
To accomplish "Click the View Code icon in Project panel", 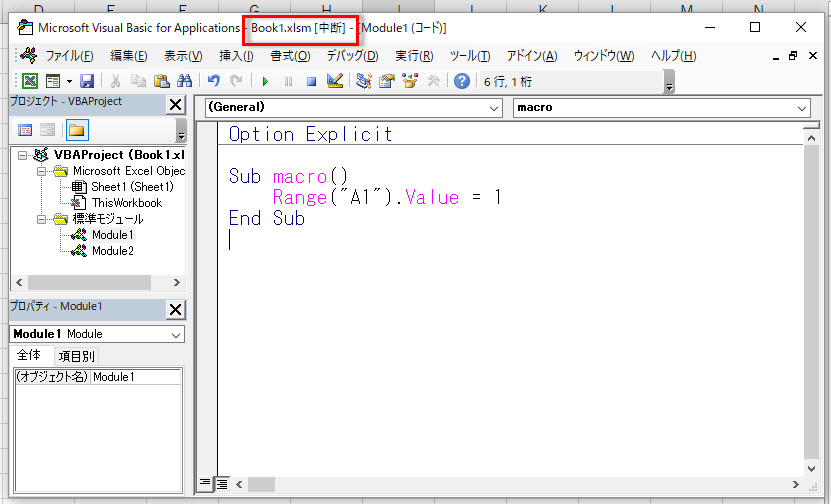I will (x=25, y=130).
